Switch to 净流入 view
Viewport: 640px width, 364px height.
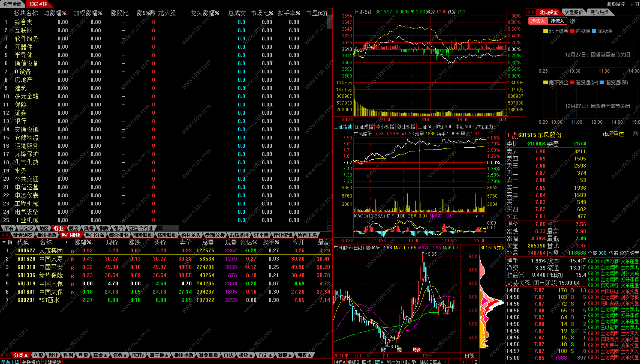557,21
